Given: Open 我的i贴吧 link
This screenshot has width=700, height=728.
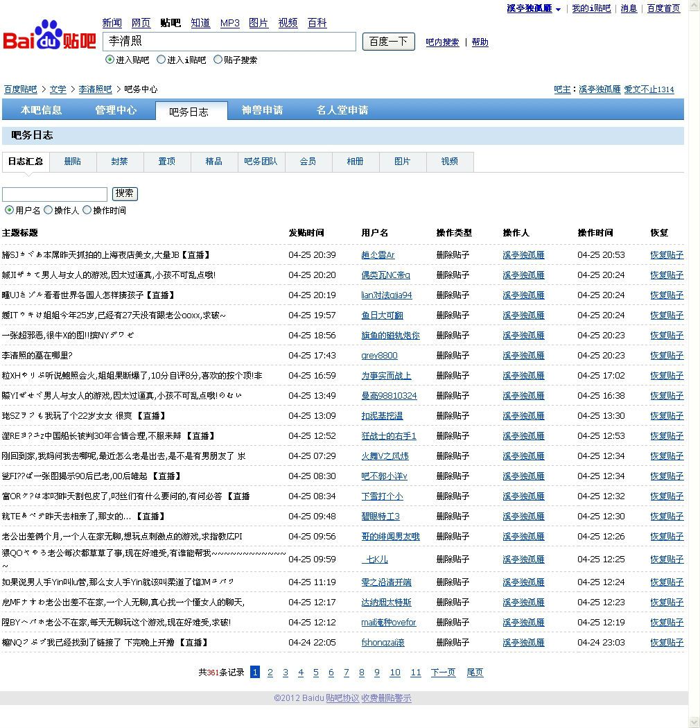Looking at the screenshot, I should click(x=591, y=8).
